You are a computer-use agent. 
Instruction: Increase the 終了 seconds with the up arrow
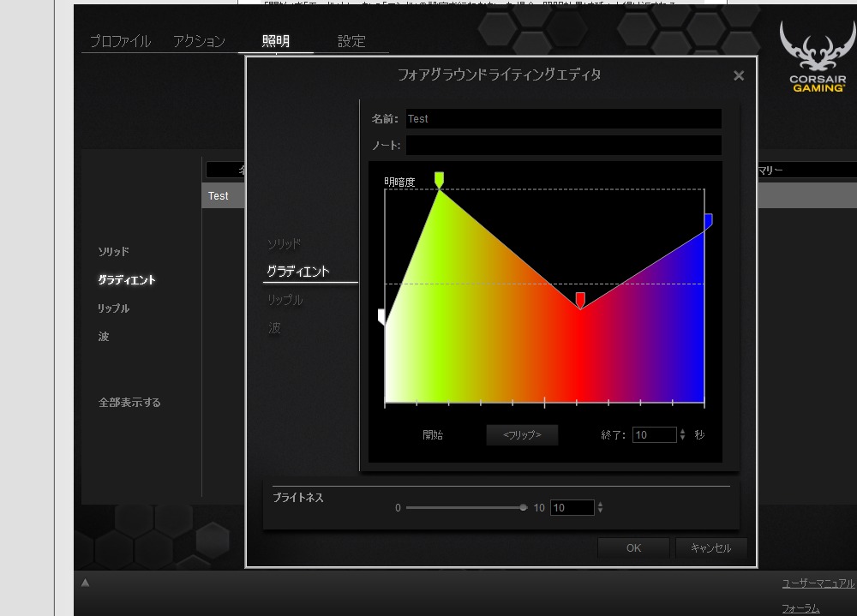point(682,431)
